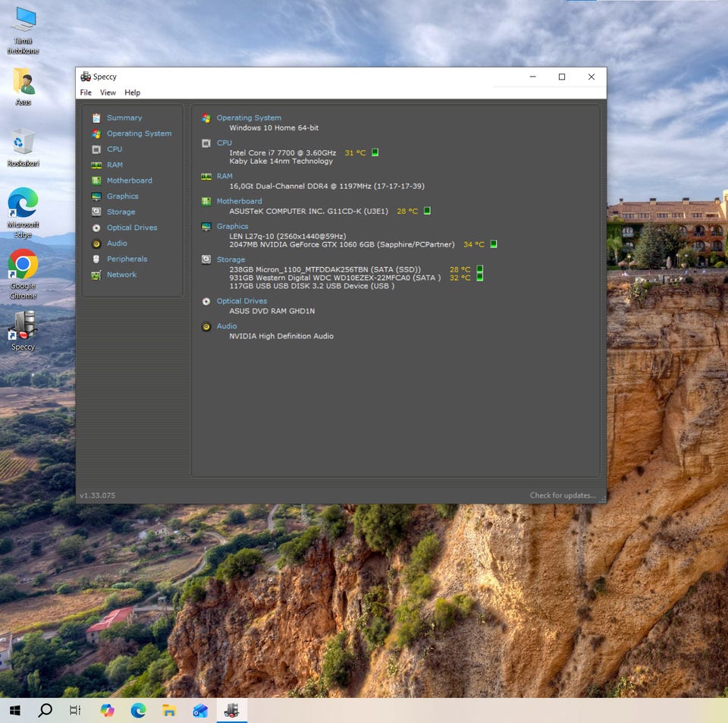
Task: Click 'Windows 10 Home 64-bit' text
Action: click(274, 127)
